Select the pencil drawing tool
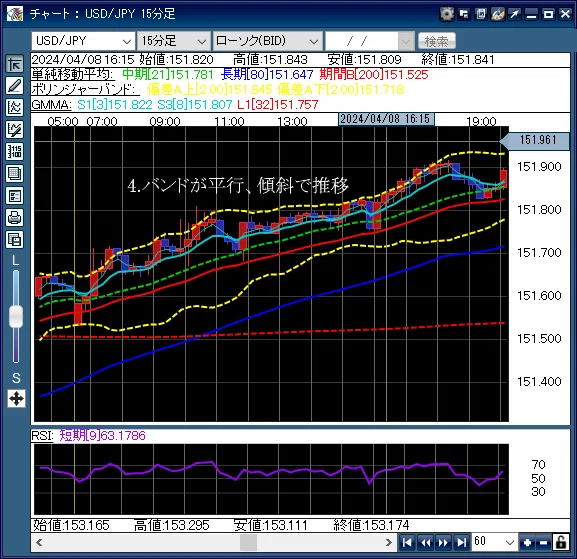Viewport: 577px width, 559px height. tap(15, 86)
